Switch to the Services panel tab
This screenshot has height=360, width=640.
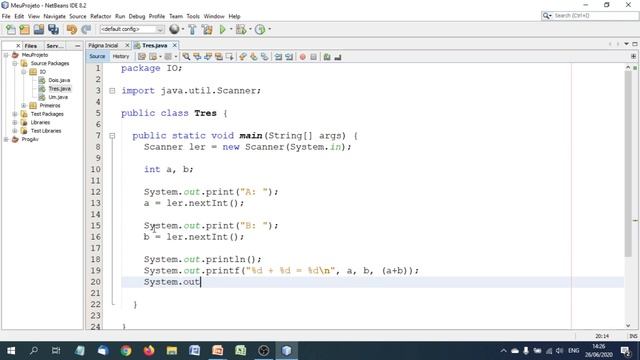coord(54,46)
